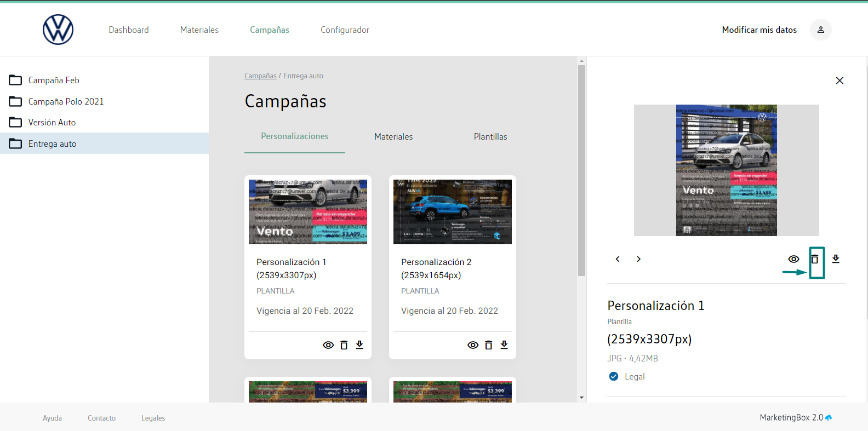This screenshot has height=431, width=868.
Task: Open Configurador menu
Action: click(x=345, y=30)
